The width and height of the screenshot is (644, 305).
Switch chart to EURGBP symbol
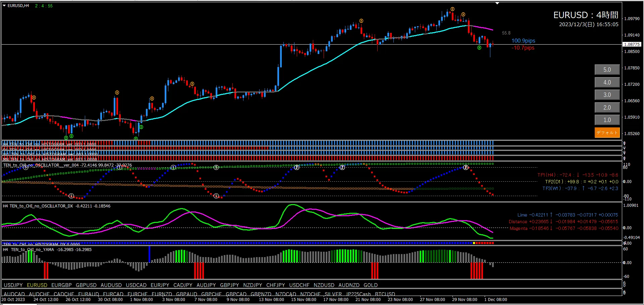[62, 285]
